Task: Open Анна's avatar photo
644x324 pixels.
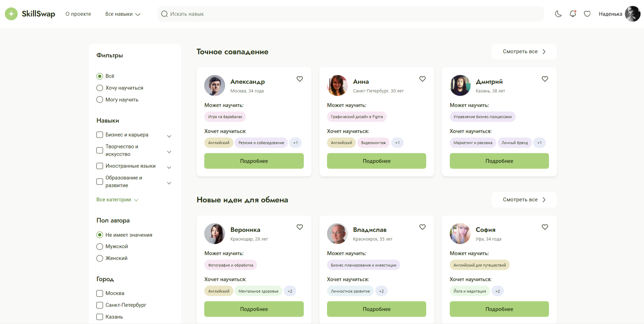Action: tap(337, 85)
